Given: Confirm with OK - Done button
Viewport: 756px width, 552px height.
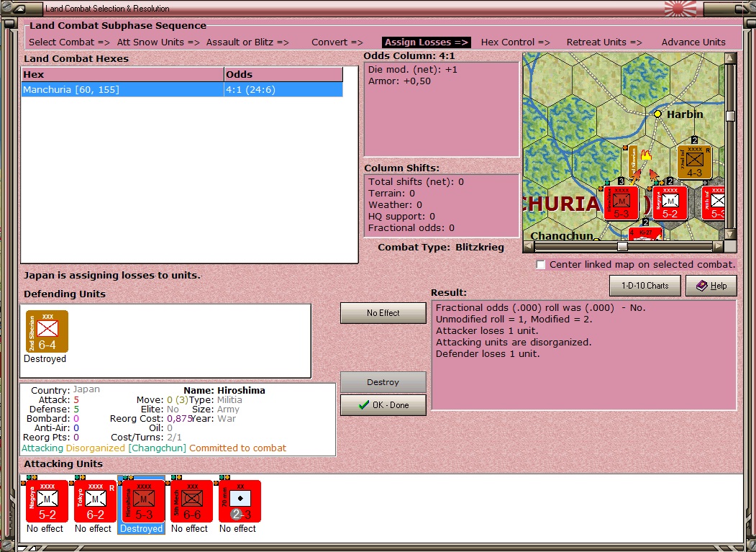Looking at the screenshot, I should tap(383, 405).
